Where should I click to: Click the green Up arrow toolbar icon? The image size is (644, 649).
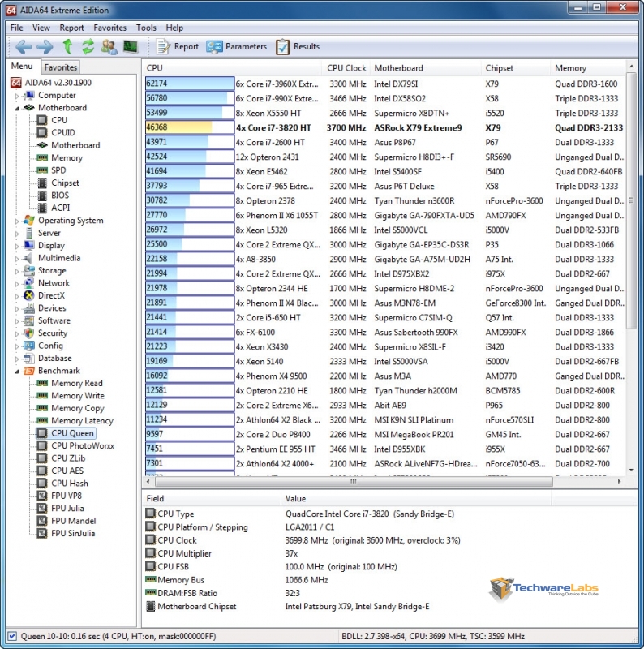tap(67, 46)
